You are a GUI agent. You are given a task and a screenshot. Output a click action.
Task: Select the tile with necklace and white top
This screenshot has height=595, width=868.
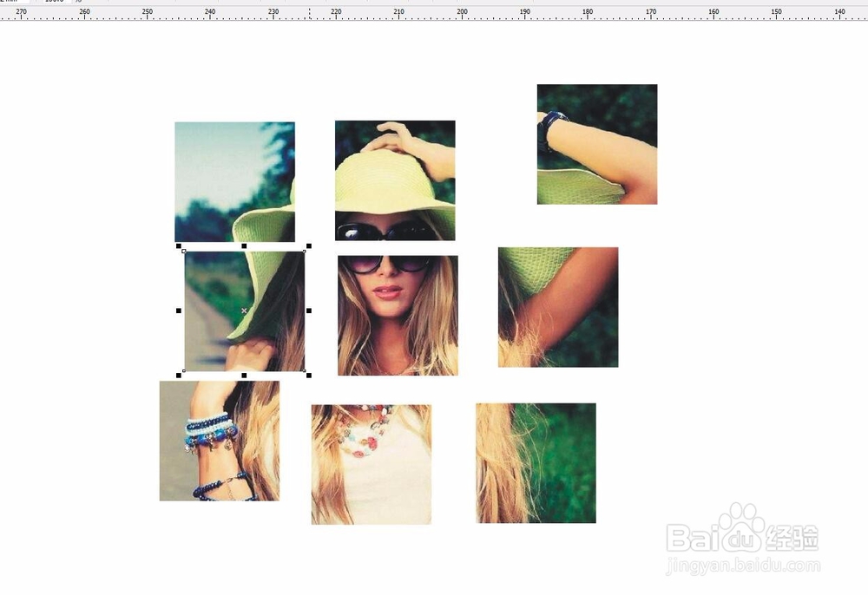click(372, 465)
